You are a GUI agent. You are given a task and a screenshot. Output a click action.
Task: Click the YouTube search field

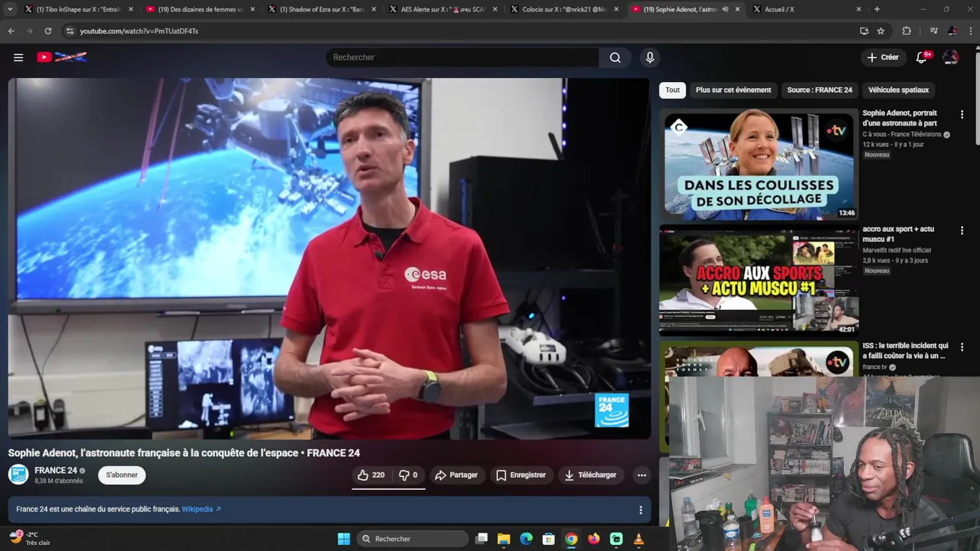(x=462, y=57)
